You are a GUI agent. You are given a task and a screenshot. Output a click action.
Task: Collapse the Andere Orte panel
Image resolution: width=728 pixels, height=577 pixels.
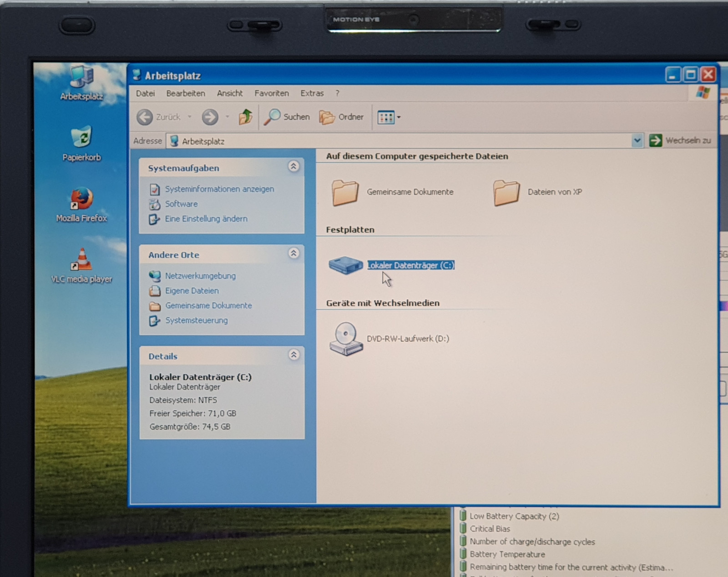(x=293, y=253)
